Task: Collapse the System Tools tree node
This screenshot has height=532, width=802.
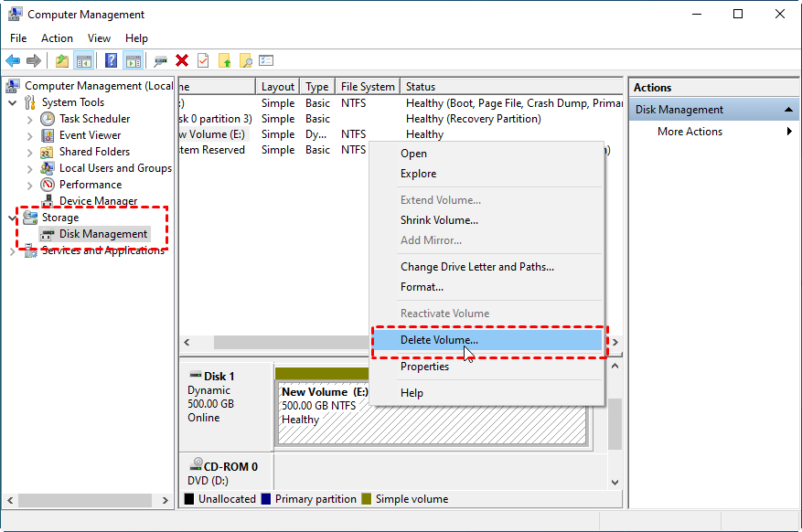Action: pyautogui.click(x=12, y=102)
